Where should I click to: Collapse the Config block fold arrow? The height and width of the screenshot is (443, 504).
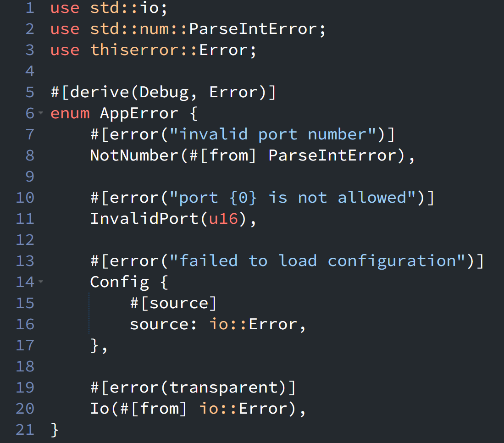(41, 282)
